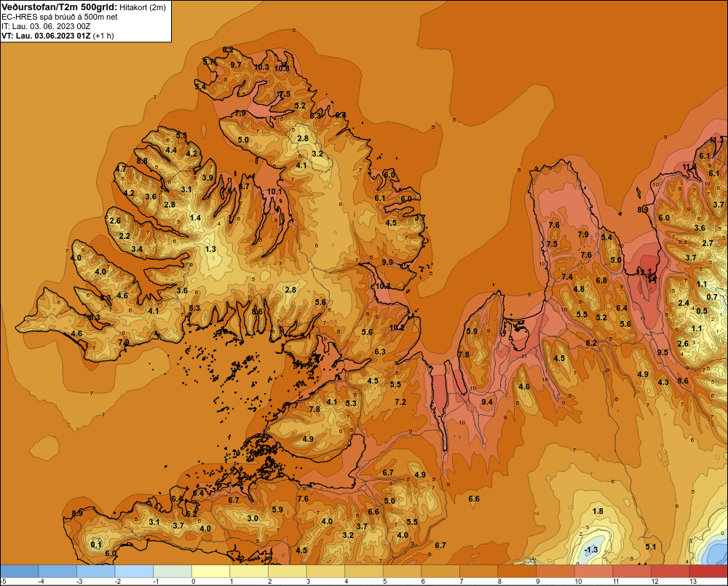The width and height of the screenshot is (728, 586).
Task: Click the 3.4 temperature value
Action: click(137, 250)
